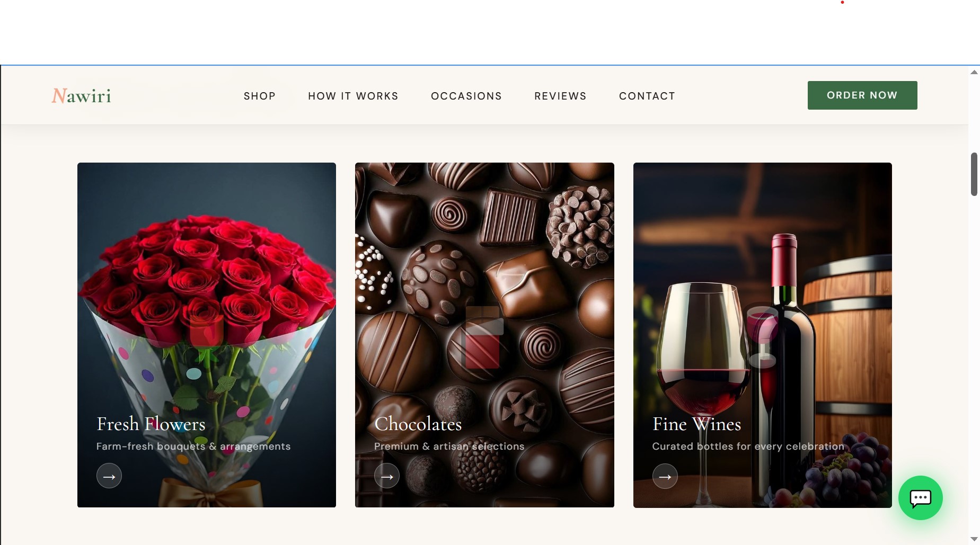The width and height of the screenshot is (980, 545).
Task: Go to How It Works section
Action: click(353, 96)
